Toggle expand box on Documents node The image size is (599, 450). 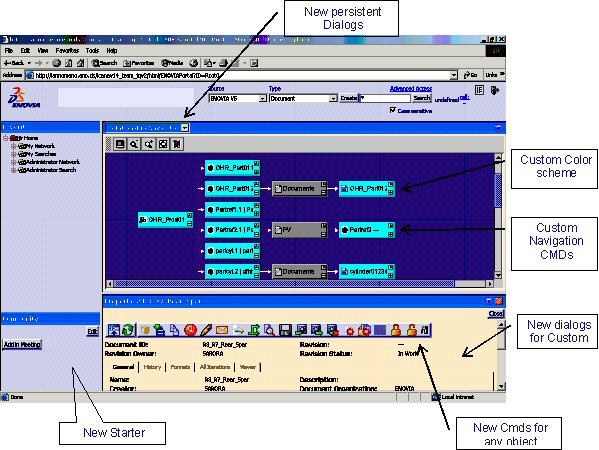(x=324, y=193)
